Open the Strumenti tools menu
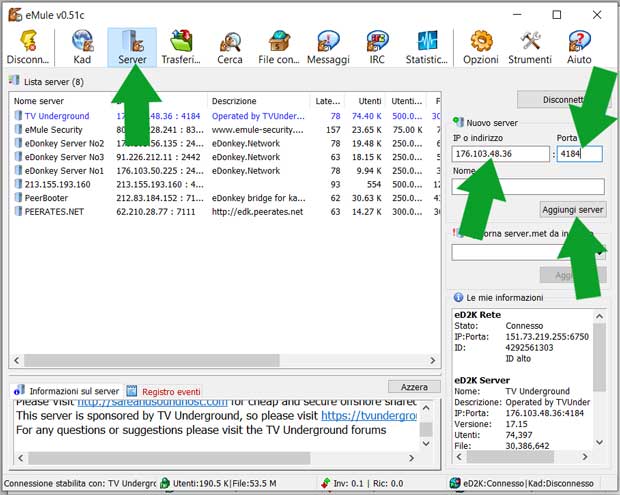Screen dimensions: 620x495 pyautogui.click(x=530, y=47)
